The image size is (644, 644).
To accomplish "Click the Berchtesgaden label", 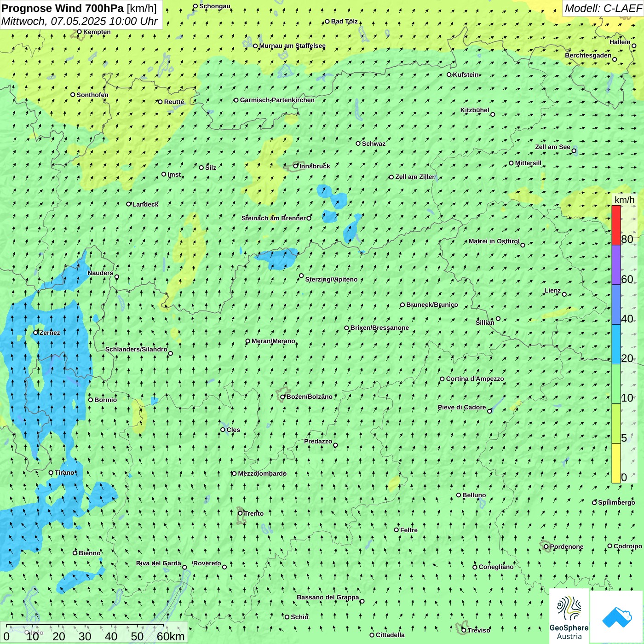I will 588,55.
